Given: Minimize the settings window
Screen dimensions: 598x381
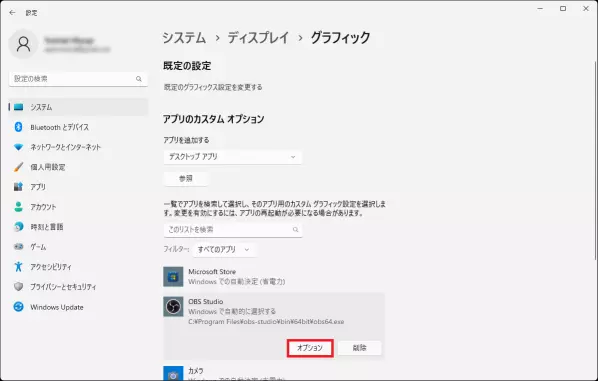Looking at the screenshot, I should click(x=540, y=8).
